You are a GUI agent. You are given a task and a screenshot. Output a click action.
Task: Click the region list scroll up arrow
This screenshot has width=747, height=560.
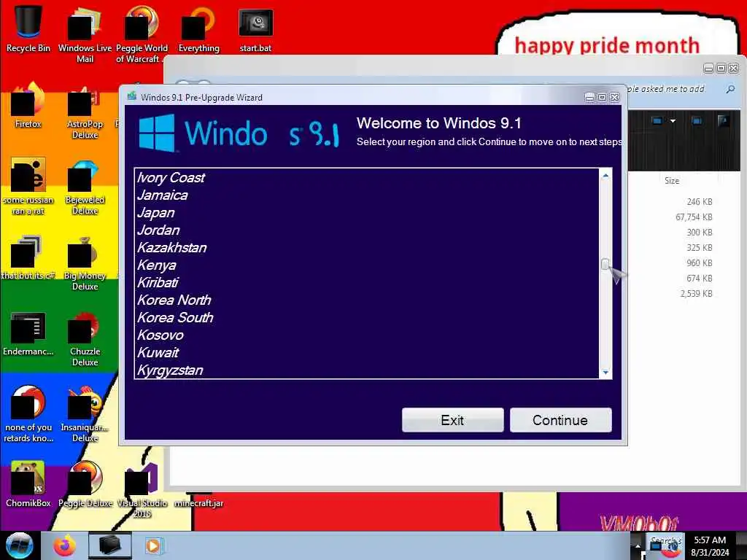pyautogui.click(x=605, y=175)
